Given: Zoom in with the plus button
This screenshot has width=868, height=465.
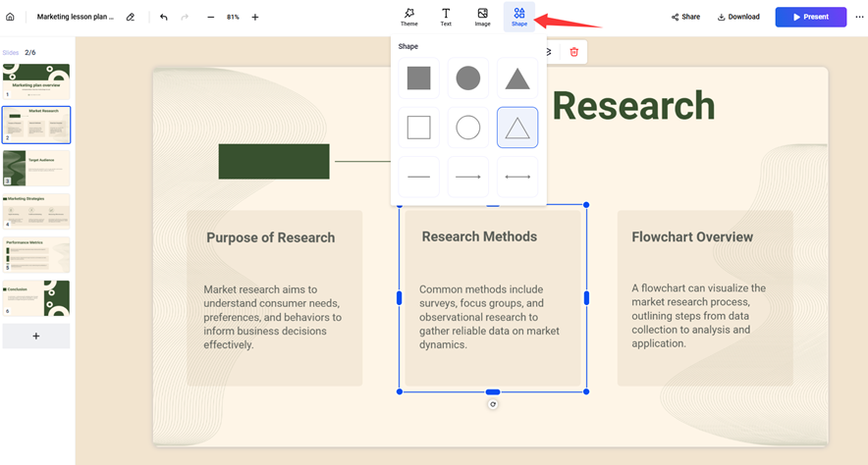Looking at the screenshot, I should coord(255,17).
